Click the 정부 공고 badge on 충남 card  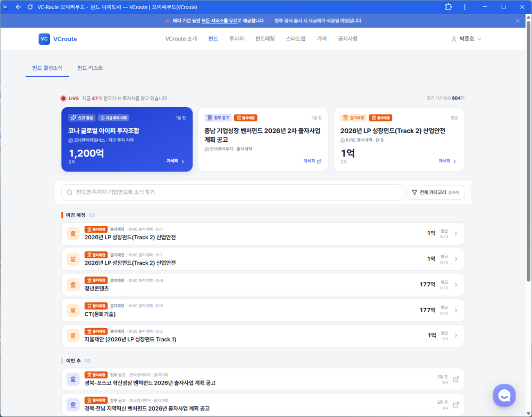coord(218,118)
